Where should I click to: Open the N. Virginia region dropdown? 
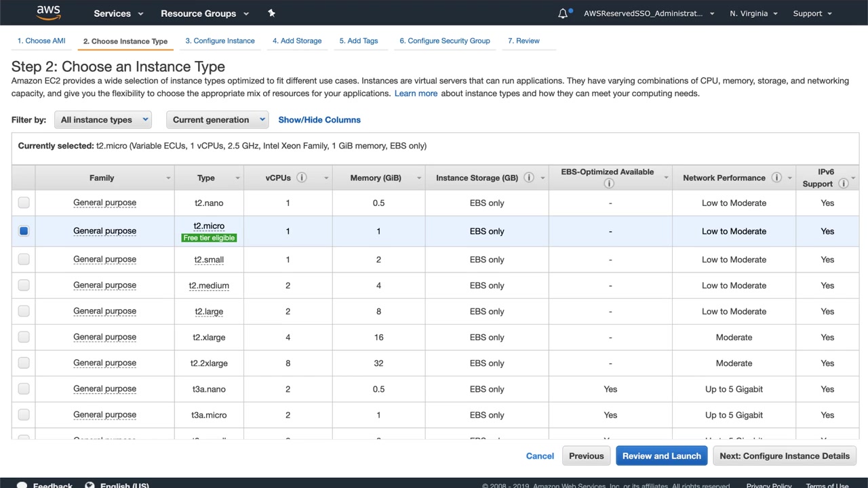(x=753, y=14)
